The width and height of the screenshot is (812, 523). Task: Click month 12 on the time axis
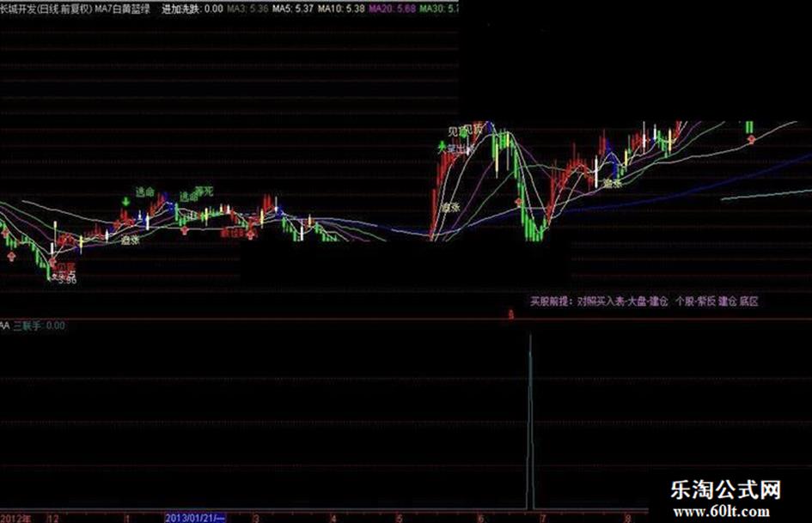coord(52,519)
